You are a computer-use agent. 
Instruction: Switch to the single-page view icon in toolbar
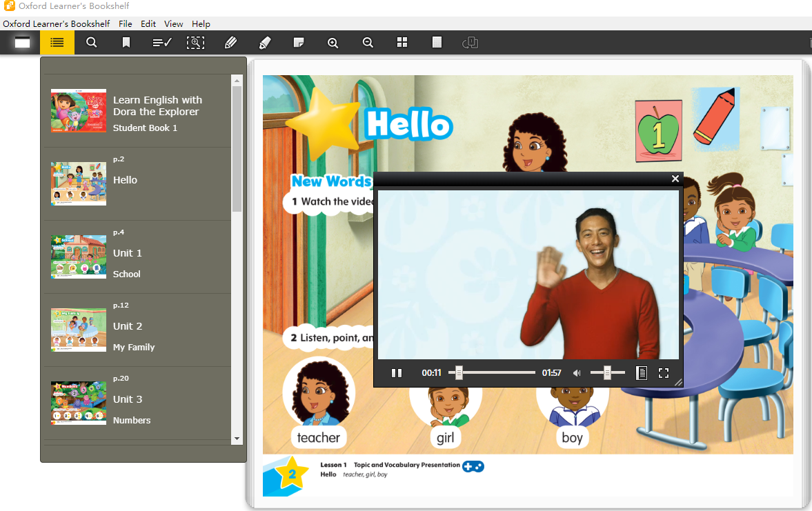[x=22, y=43]
